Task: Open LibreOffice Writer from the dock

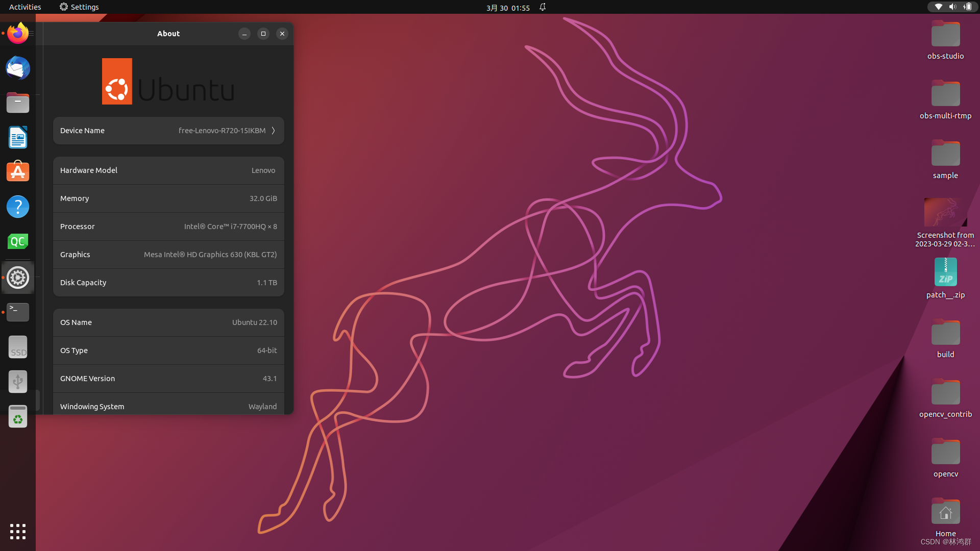Action: coord(18,138)
